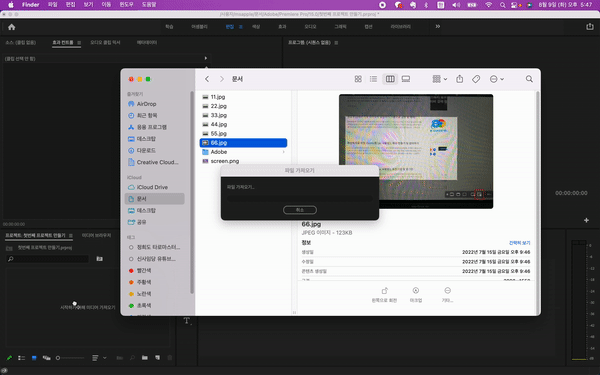Switch Finder to column view
The width and height of the screenshot is (600, 375).
(390, 79)
